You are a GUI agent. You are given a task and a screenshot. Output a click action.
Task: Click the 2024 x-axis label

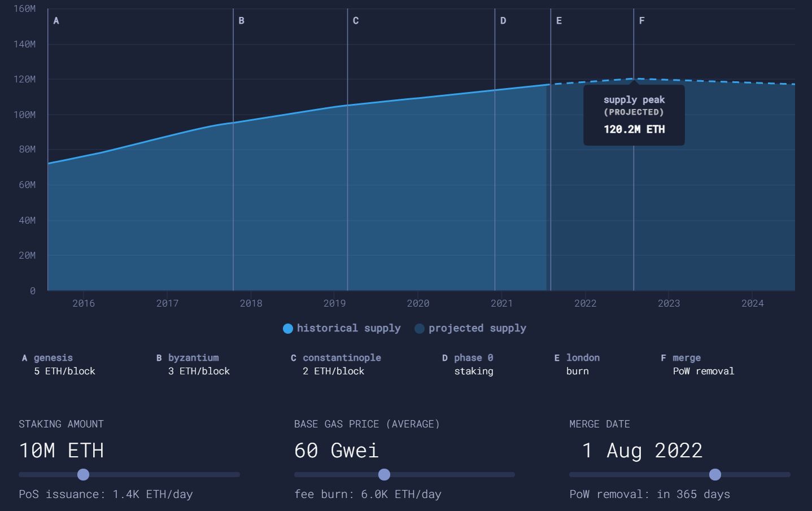(752, 303)
